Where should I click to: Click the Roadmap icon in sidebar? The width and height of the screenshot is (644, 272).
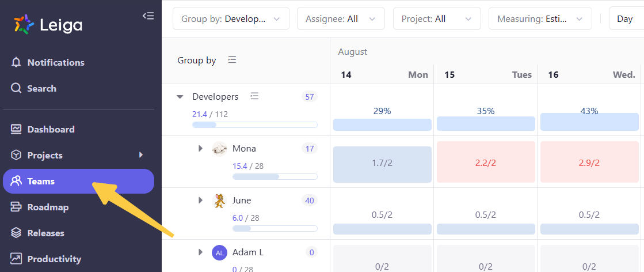(x=16, y=207)
